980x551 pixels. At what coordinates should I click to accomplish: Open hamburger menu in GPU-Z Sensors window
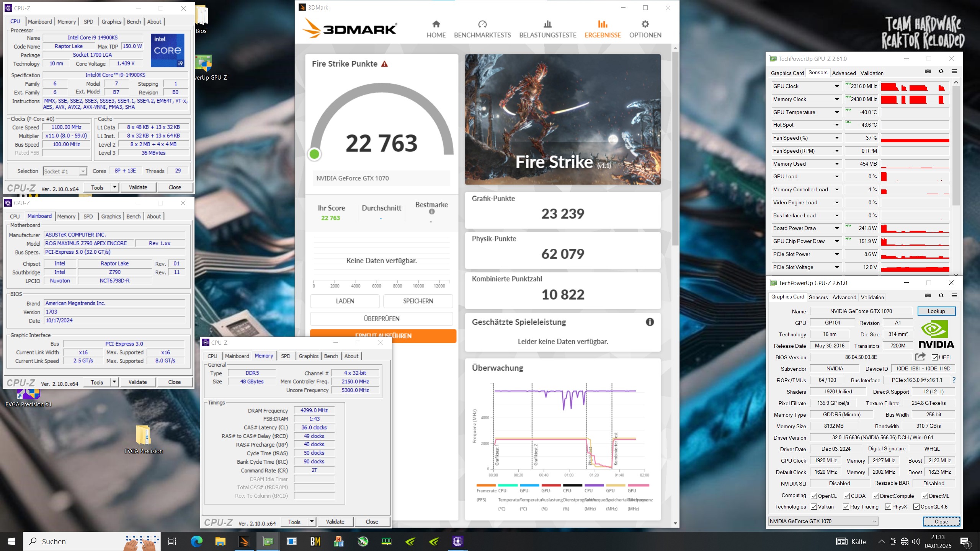click(x=954, y=72)
